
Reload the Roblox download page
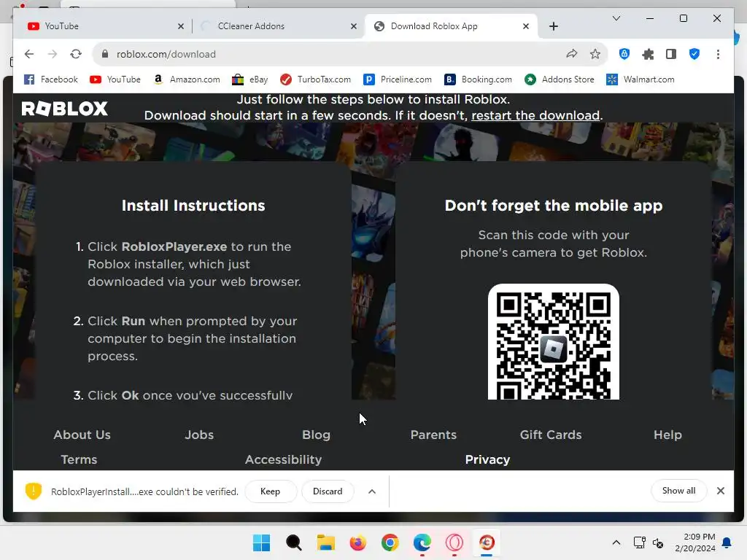76,54
